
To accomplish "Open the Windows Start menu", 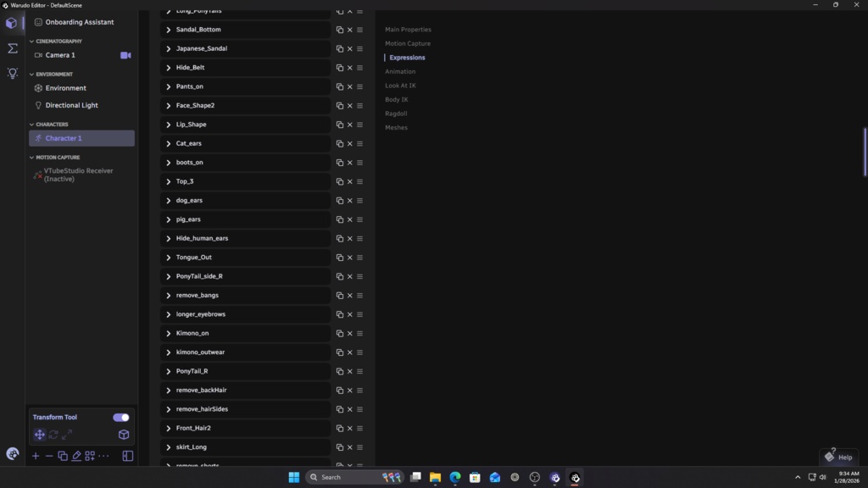I will point(294,477).
